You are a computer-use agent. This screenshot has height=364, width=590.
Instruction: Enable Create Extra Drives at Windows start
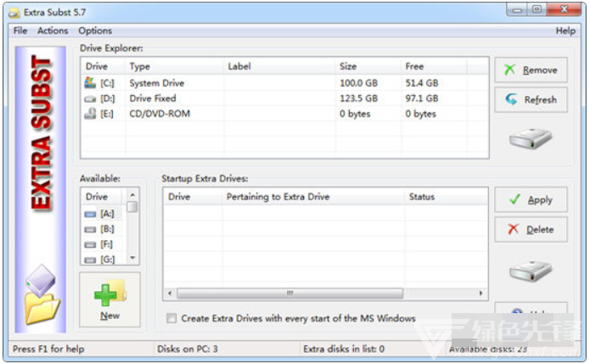pos(171,318)
